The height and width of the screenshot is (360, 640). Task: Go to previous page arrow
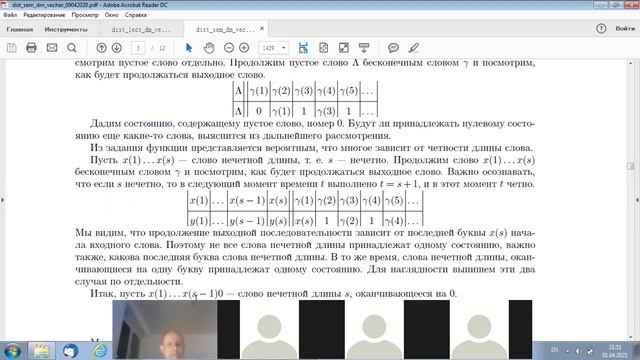point(101,48)
